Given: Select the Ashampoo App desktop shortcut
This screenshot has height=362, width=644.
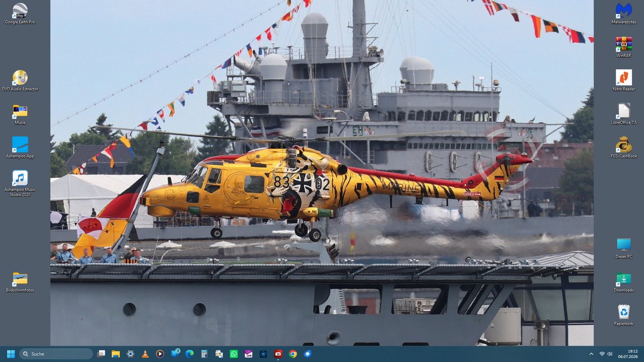Looking at the screenshot, I should [x=20, y=147].
